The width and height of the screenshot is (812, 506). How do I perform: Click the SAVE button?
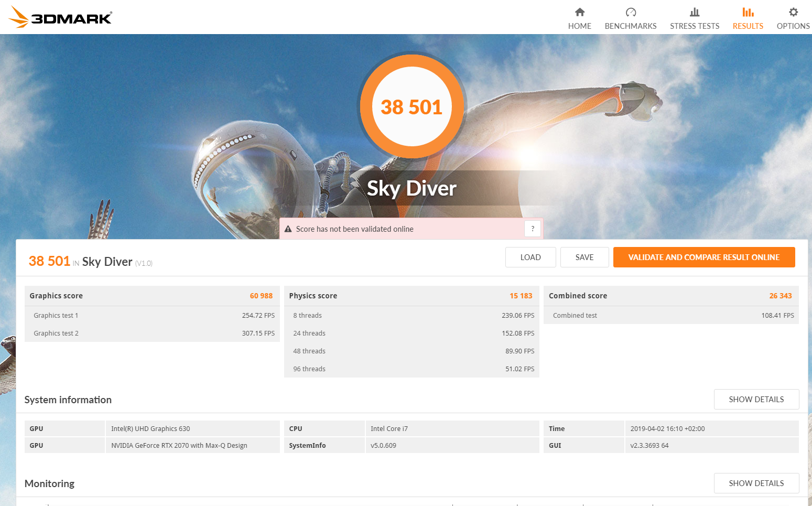click(x=584, y=257)
